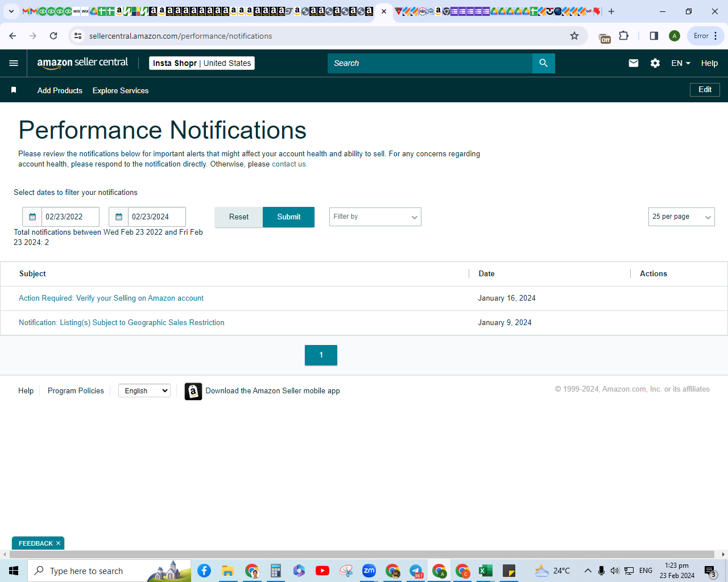Click the start date field 02/23/2022
Screen dimensions: 728x582
[x=71, y=217]
